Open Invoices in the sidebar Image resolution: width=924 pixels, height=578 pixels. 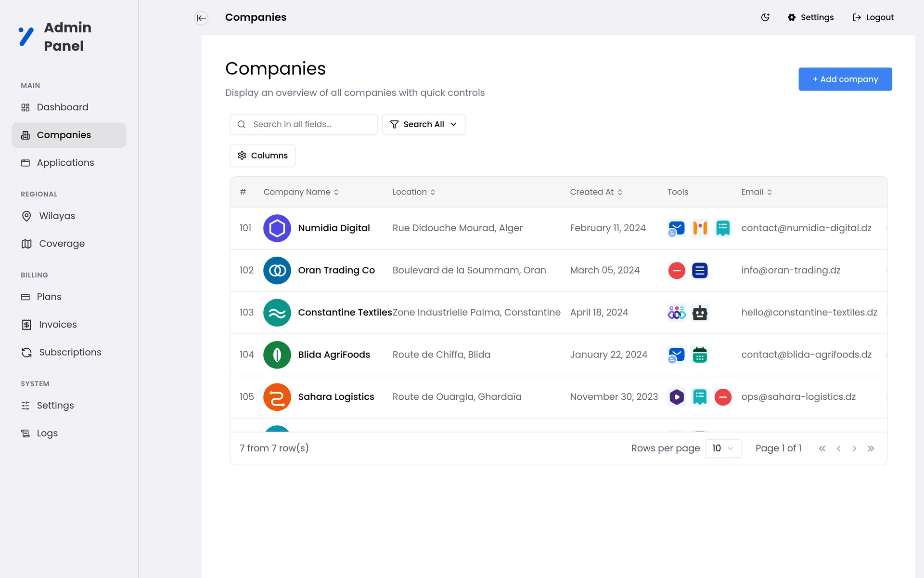69,325
